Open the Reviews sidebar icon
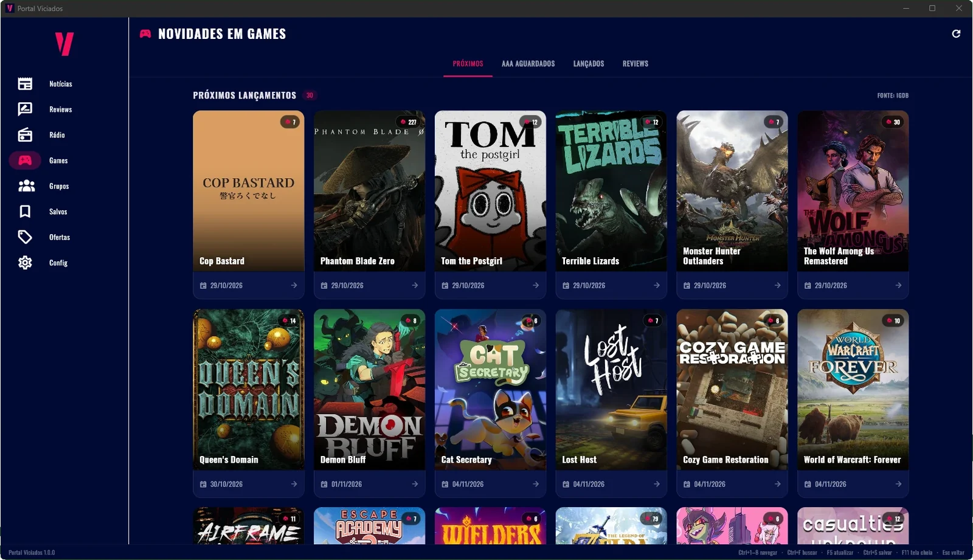The image size is (973, 560). pyautogui.click(x=25, y=109)
